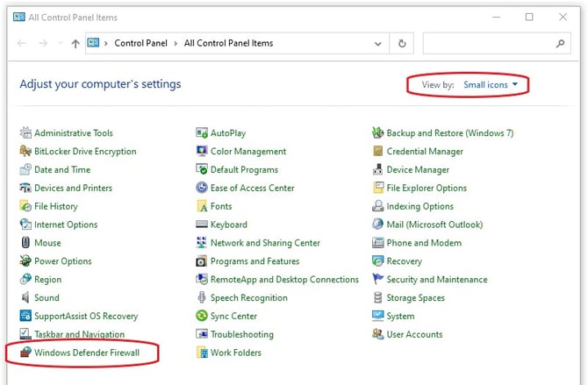Click the AutoPlay icon
This screenshot has height=385, width=588.
202,133
